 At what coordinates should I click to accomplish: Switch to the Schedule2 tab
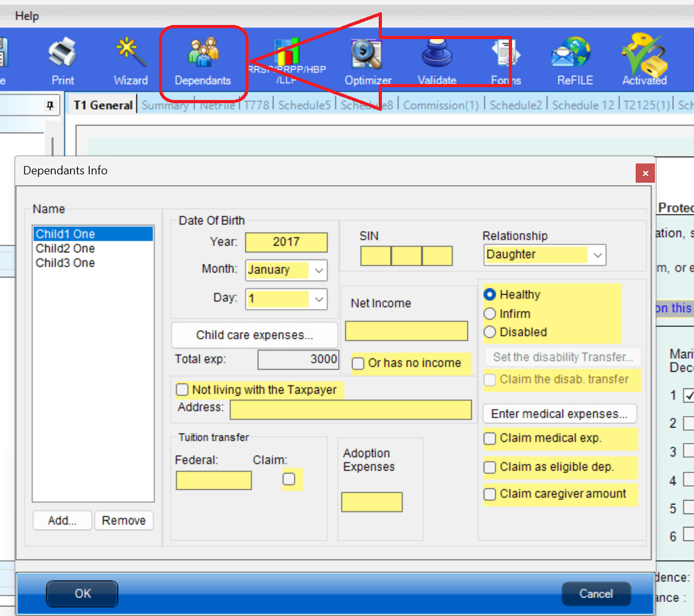click(x=515, y=105)
